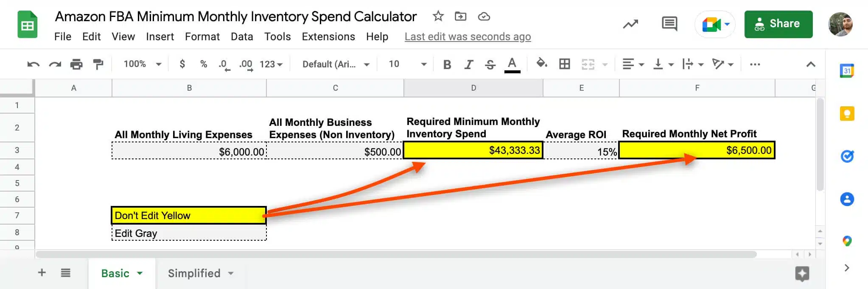
Task: Open Google Calendar side panel
Action: (847, 70)
